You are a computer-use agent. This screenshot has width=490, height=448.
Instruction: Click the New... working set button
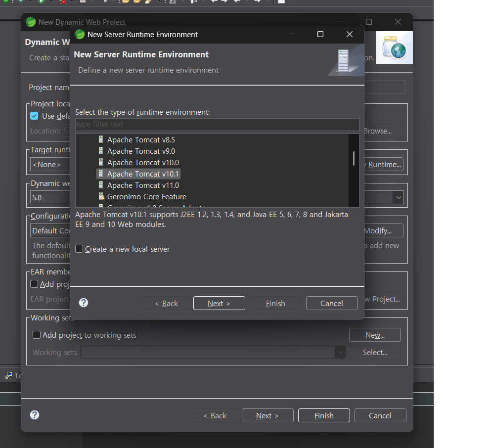[375, 335]
